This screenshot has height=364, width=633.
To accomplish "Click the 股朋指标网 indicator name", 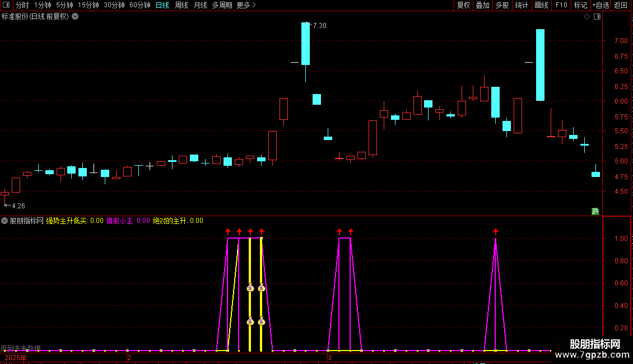I will click(27, 221).
